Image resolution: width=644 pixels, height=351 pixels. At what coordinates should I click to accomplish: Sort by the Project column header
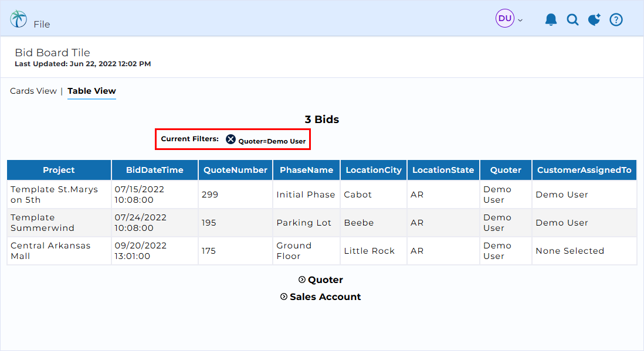coord(59,170)
